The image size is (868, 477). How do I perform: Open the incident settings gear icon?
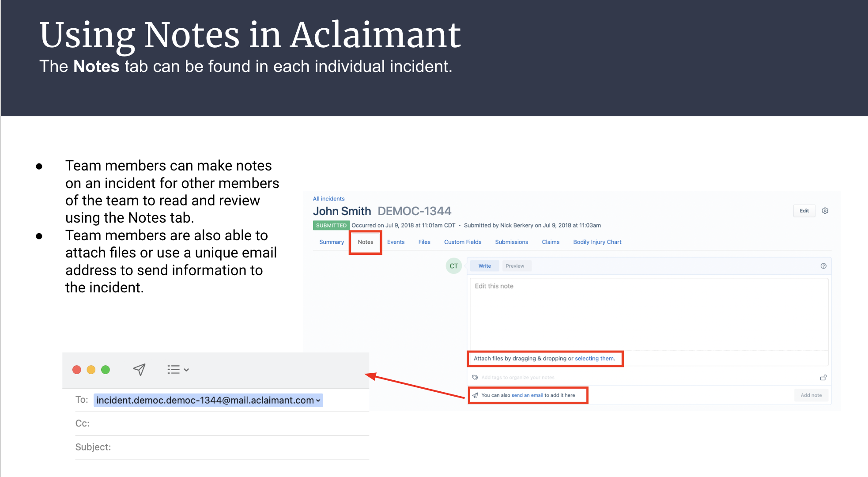[x=825, y=211]
